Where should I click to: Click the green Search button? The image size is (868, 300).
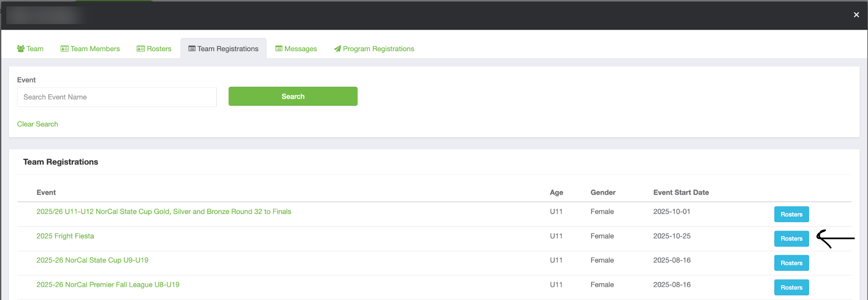[293, 96]
